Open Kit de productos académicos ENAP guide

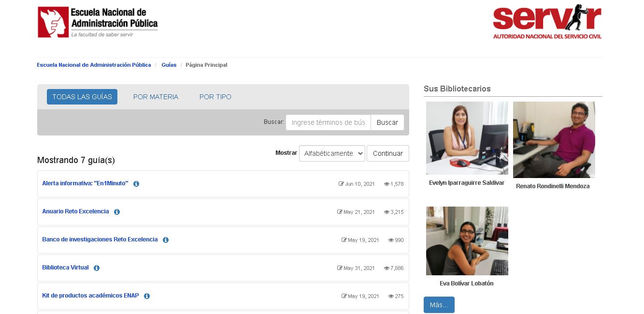(x=90, y=296)
